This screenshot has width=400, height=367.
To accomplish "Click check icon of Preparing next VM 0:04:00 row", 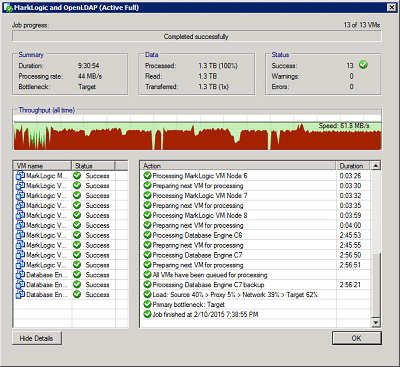I will click(147, 225).
